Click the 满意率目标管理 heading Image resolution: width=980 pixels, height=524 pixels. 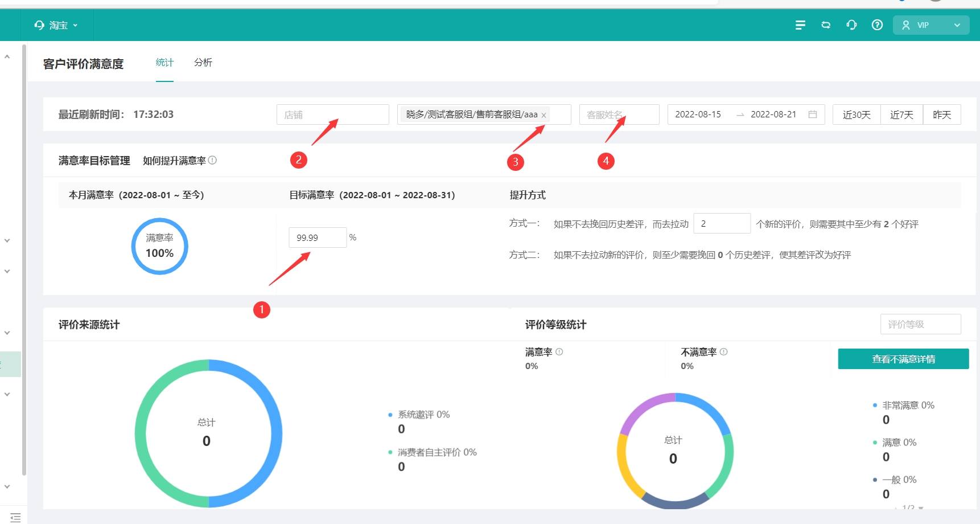(x=94, y=161)
